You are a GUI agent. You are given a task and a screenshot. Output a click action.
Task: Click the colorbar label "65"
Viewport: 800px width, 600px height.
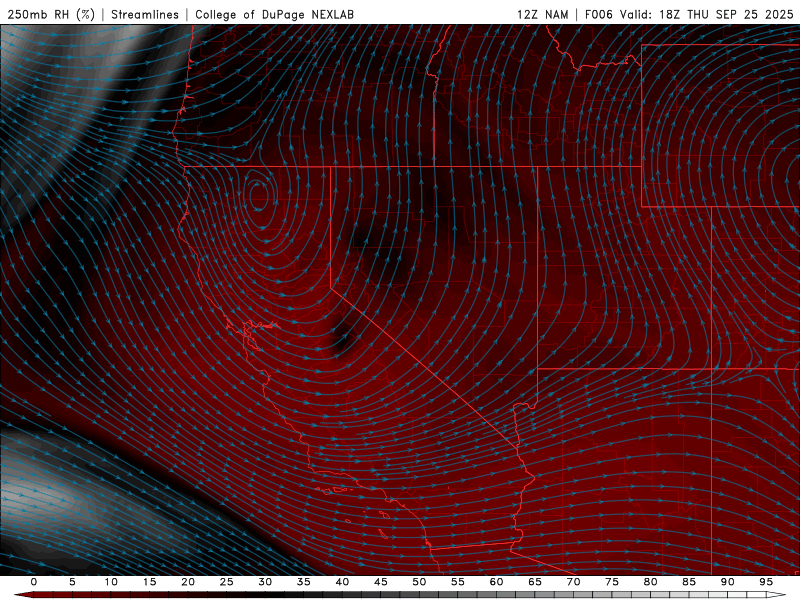tap(535, 582)
